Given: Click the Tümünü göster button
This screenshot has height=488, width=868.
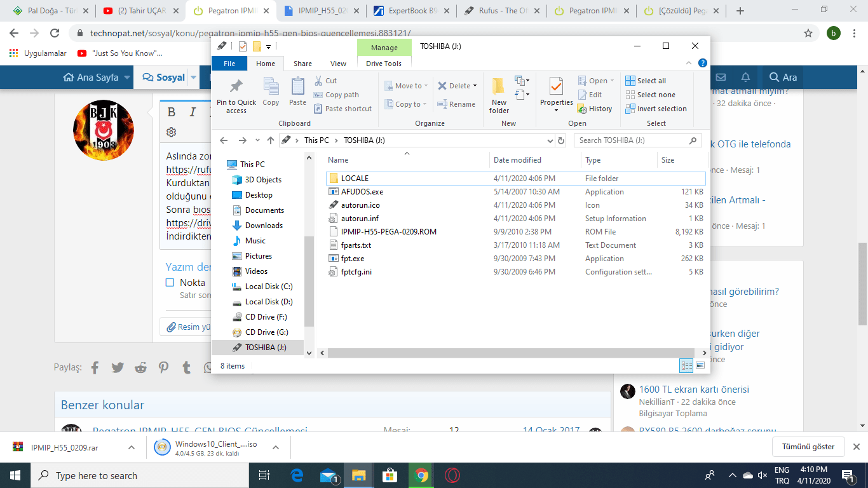Looking at the screenshot, I should pos(808,447).
